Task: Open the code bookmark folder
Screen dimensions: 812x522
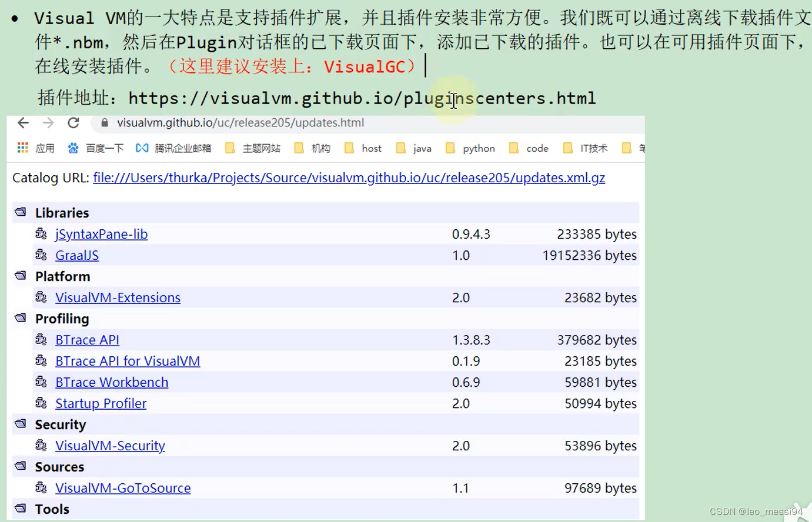Action: (529, 148)
